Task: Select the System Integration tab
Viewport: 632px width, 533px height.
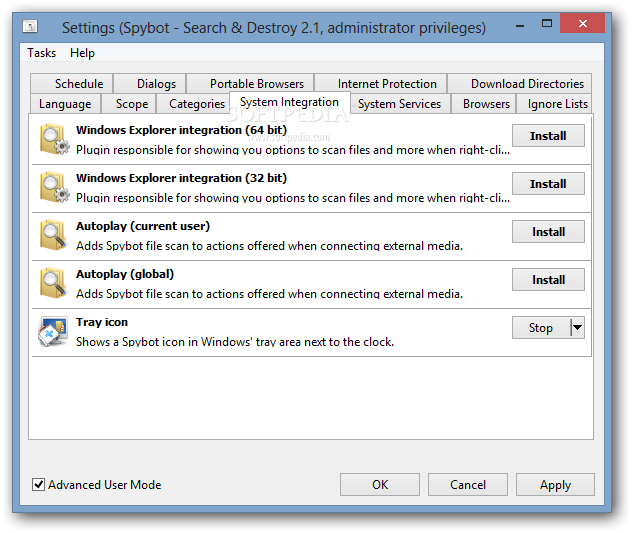Action: click(x=289, y=102)
